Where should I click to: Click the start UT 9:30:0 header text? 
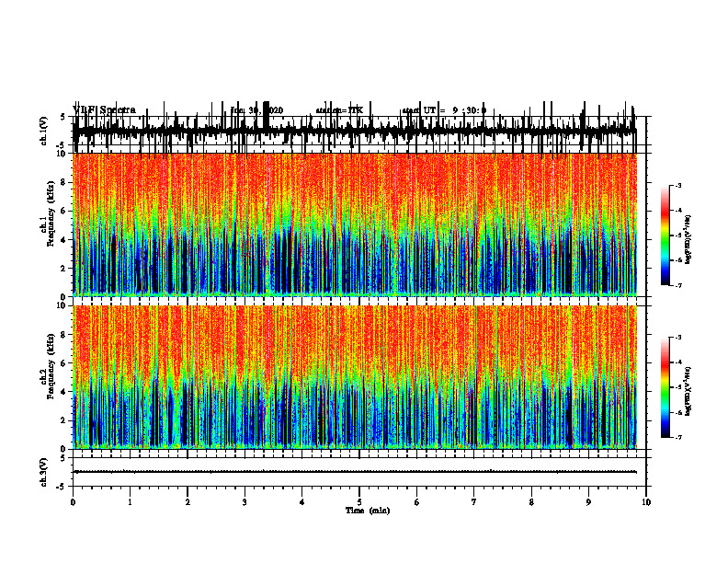tap(444, 110)
